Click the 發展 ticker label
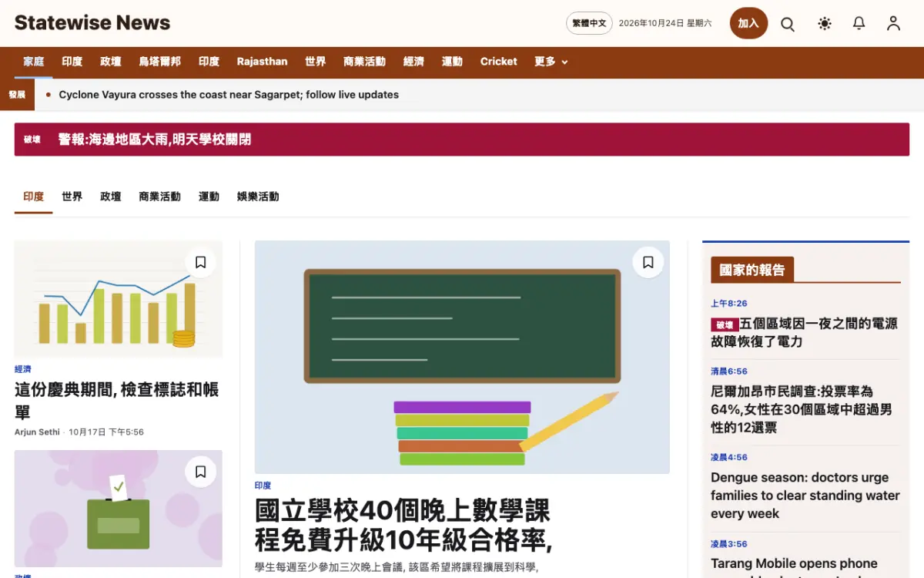 coord(17,95)
